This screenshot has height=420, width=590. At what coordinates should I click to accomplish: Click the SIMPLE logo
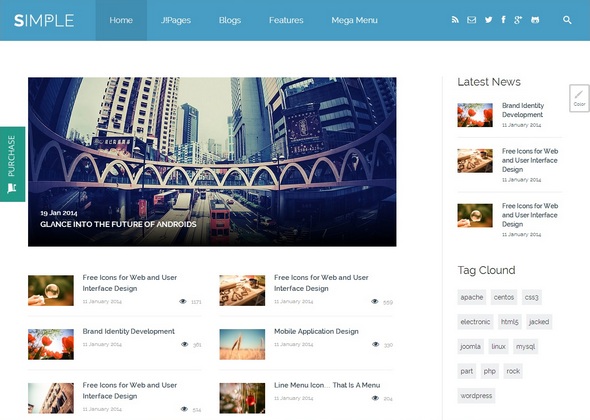44,20
